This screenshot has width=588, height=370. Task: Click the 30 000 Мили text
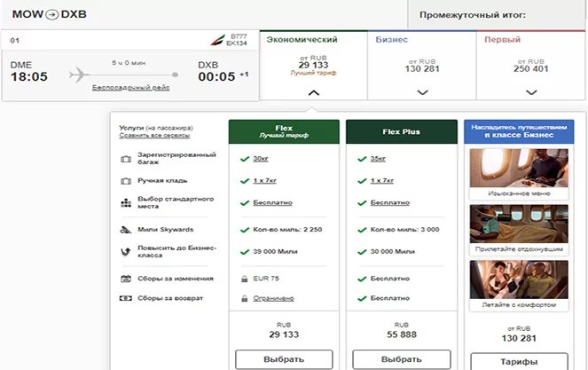pos(393,251)
